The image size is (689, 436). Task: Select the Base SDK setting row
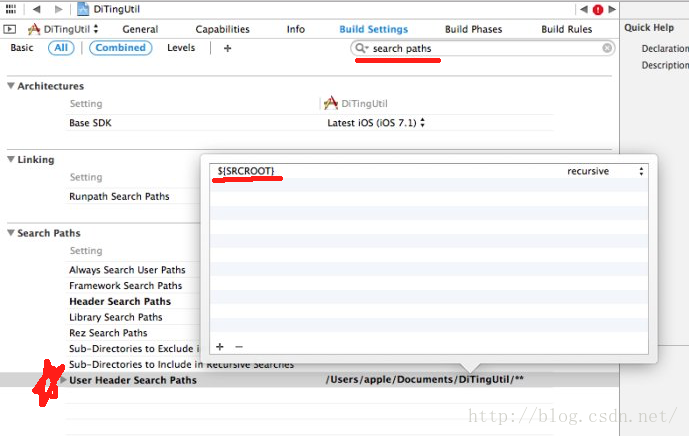91,123
